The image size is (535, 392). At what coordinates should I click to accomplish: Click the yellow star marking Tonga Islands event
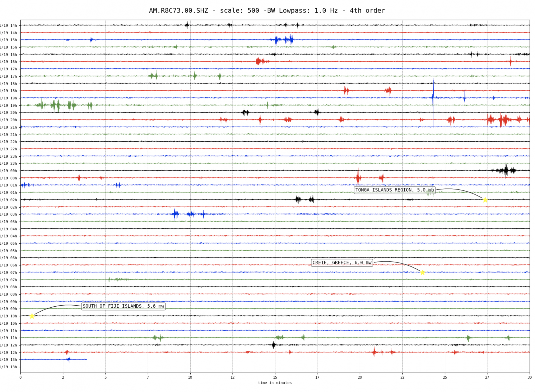[x=485, y=200]
